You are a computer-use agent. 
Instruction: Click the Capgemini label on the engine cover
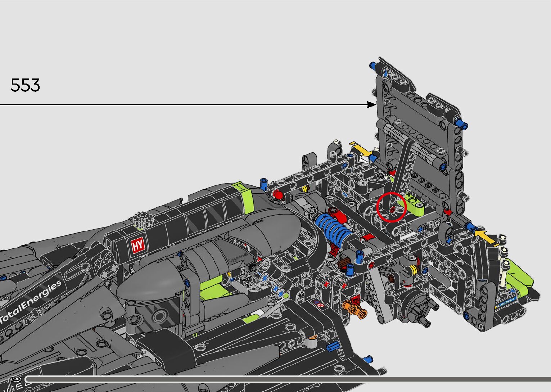[238, 259]
